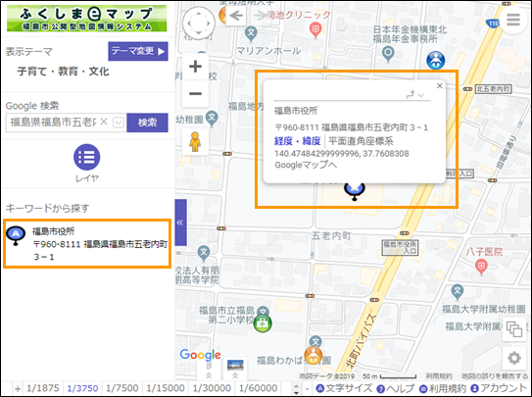Open the hamburger menu on the map
This screenshot has height=397, width=532.
[513, 20]
